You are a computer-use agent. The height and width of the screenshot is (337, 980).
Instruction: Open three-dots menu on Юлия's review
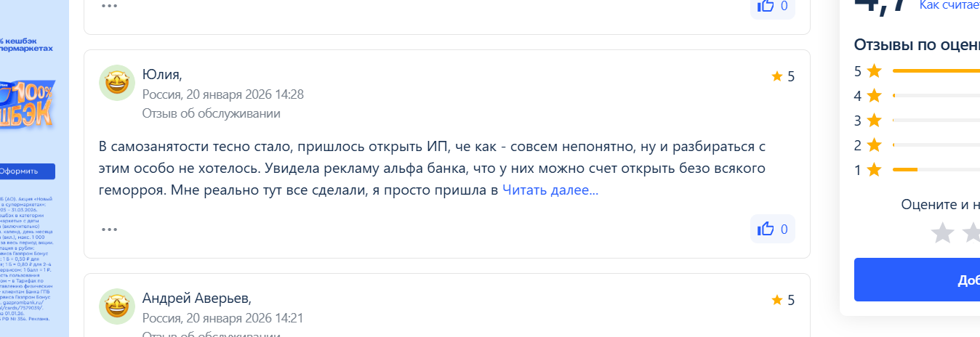click(109, 230)
